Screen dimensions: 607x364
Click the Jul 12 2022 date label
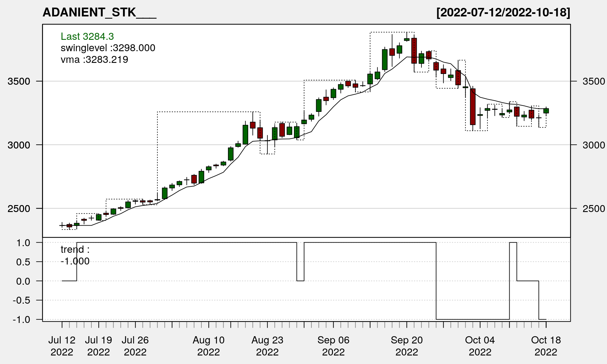click(62, 346)
